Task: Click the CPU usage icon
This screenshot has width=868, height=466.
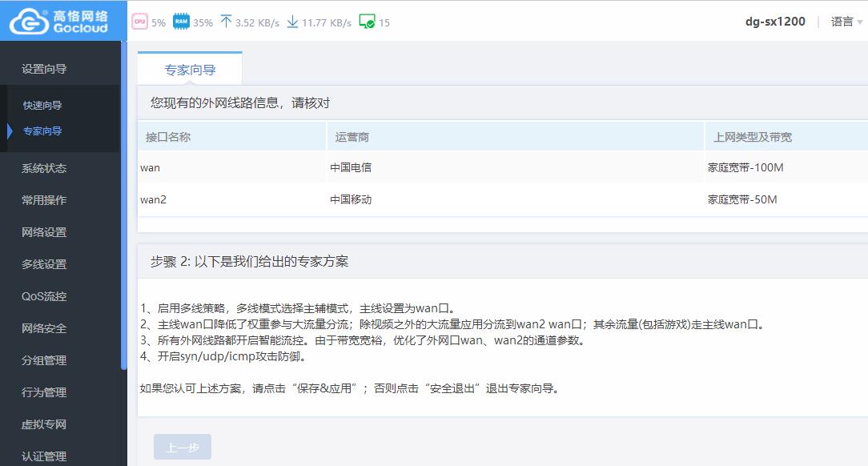Action: coord(139,22)
